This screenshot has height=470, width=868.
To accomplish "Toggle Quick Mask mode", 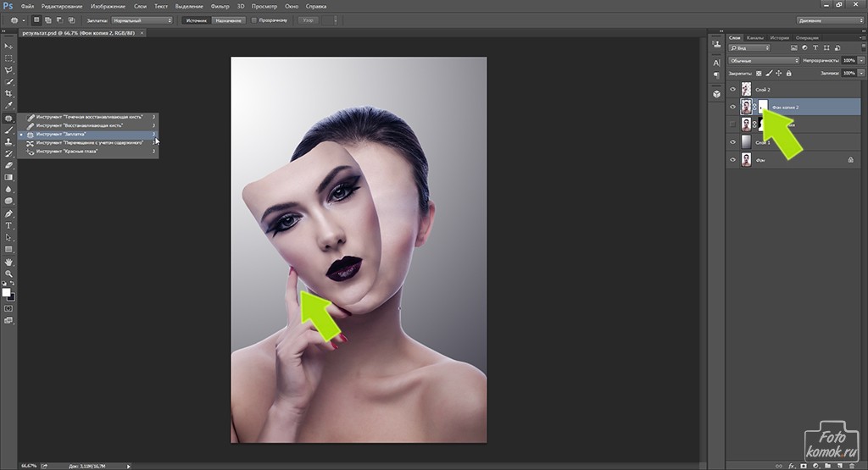I will pyautogui.click(x=8, y=308).
